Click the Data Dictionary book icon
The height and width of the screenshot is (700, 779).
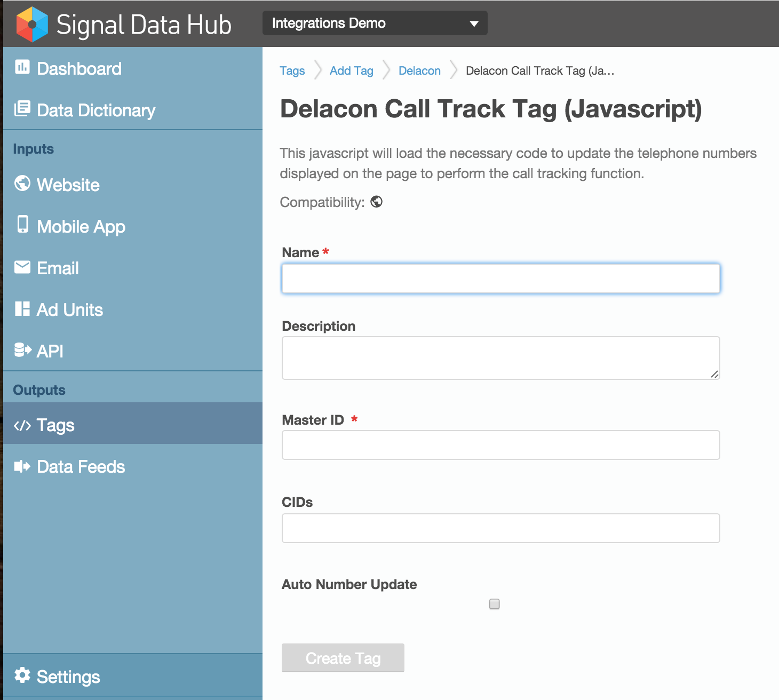click(22, 108)
